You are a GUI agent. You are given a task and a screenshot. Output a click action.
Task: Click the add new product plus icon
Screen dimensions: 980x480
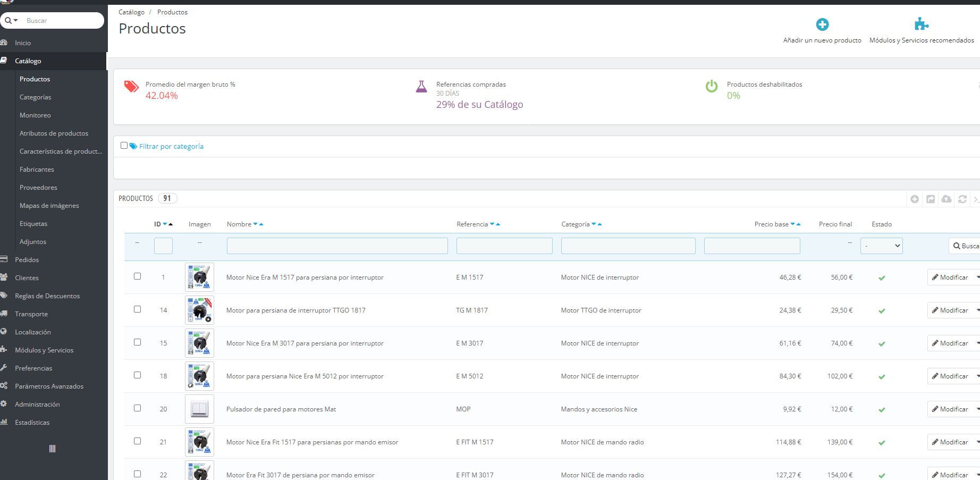pos(822,24)
